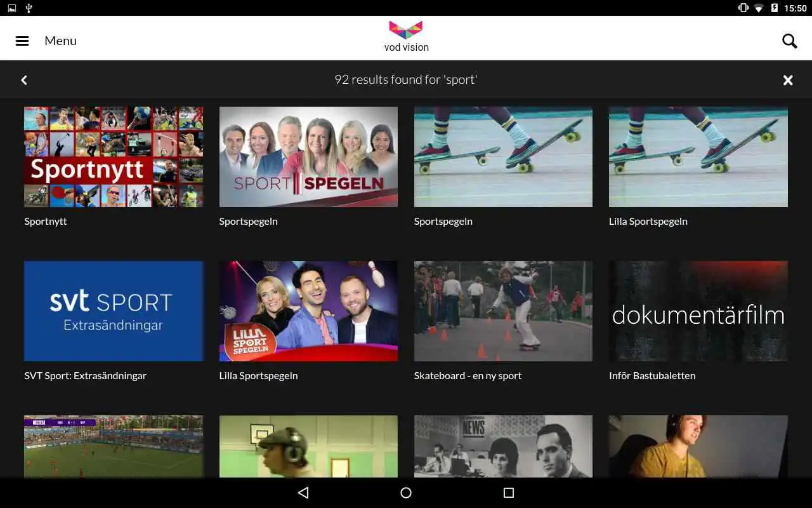812x508 pixels.
Task: Tap the USB notification icon
Action: 29,8
